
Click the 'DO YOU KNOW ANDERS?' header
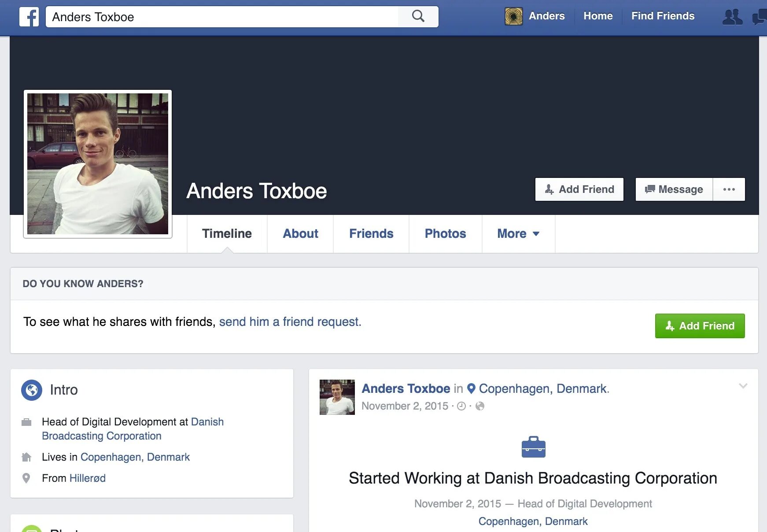click(83, 284)
